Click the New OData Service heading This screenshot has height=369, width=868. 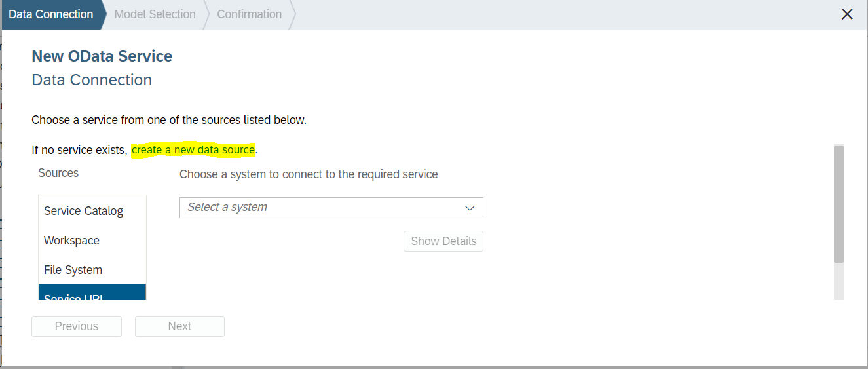[x=102, y=56]
